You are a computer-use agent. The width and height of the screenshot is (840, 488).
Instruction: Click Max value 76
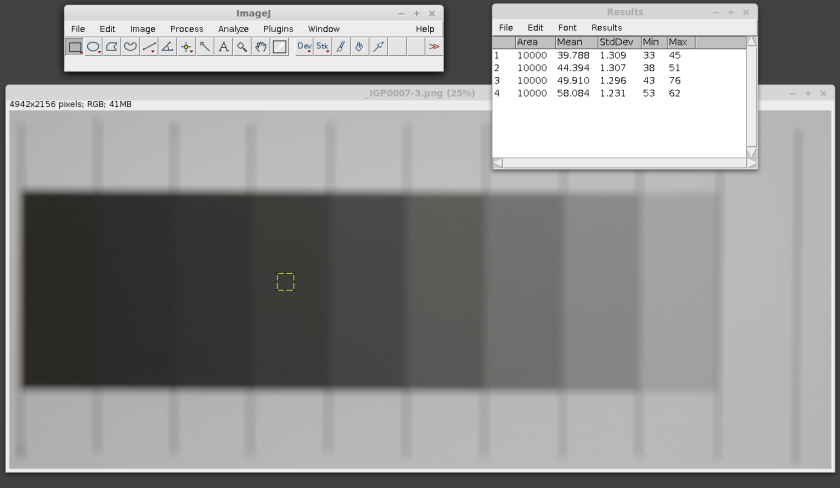coord(674,81)
